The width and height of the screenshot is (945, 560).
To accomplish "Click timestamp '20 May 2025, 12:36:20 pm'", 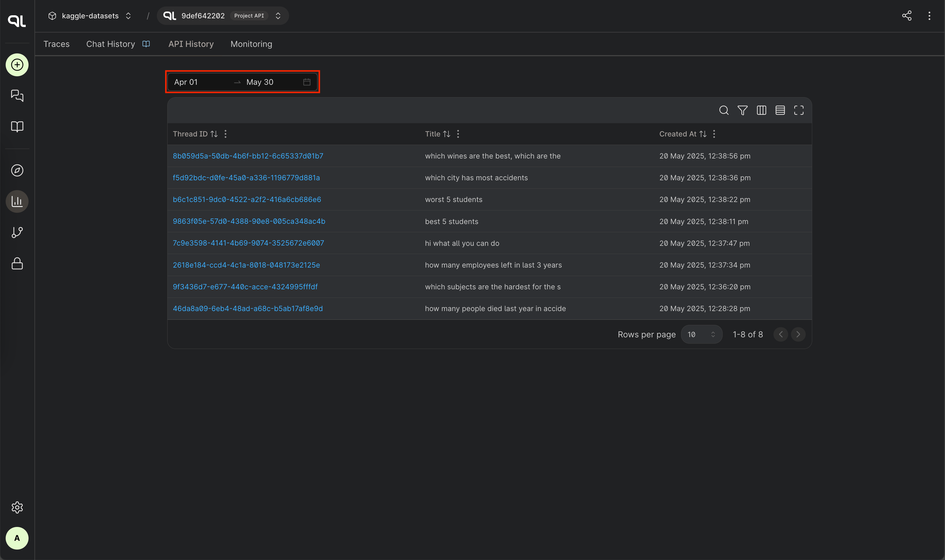I will [x=705, y=287].
